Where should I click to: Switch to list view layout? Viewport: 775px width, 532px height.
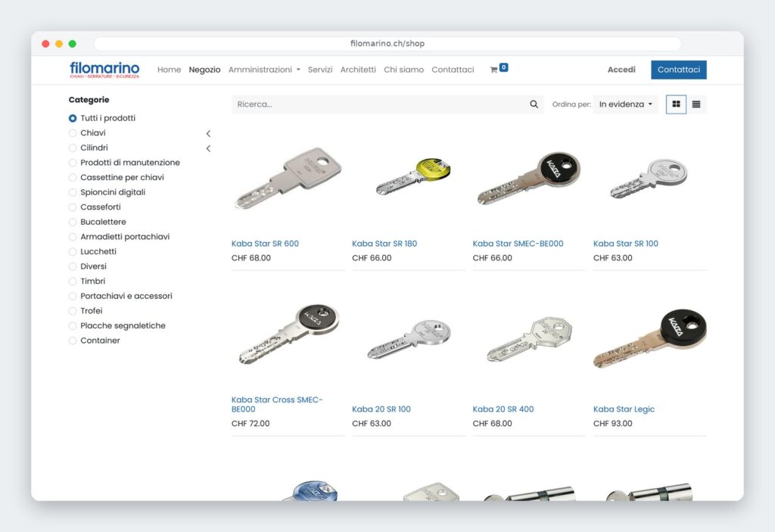click(x=696, y=104)
